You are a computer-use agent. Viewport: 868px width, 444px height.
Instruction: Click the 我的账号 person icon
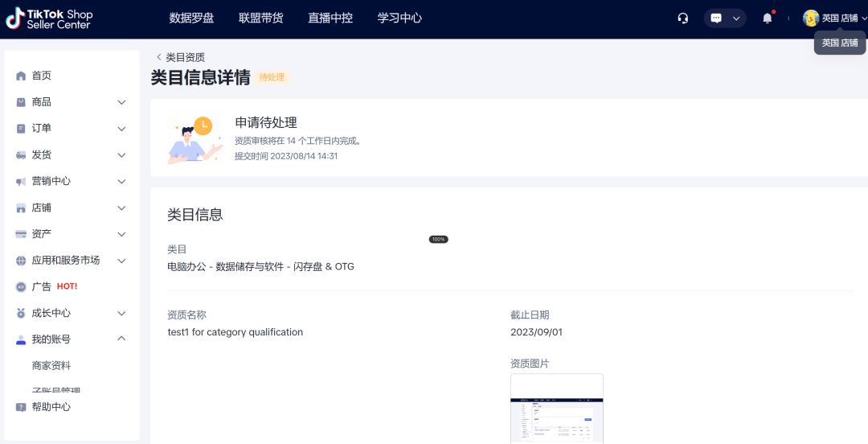pyautogui.click(x=21, y=339)
